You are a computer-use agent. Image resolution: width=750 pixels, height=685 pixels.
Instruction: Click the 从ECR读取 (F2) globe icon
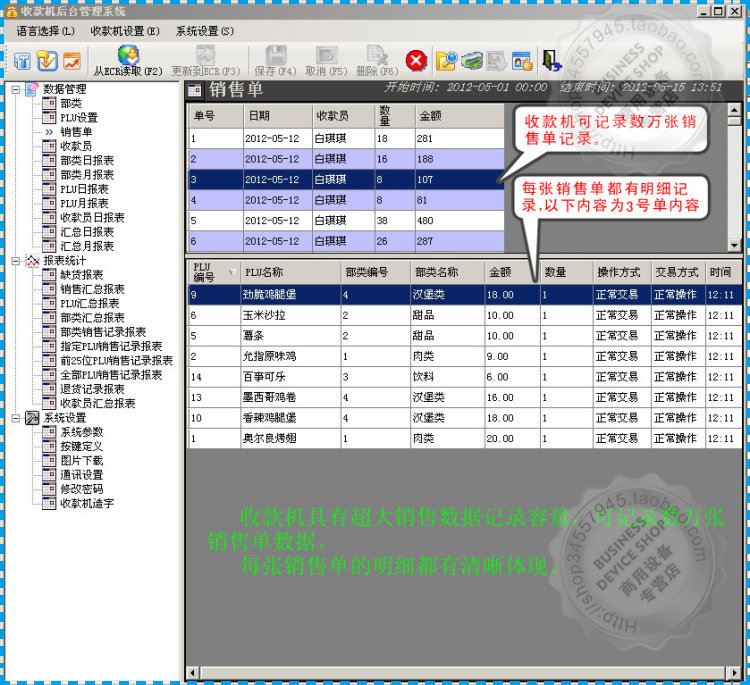tap(128, 55)
